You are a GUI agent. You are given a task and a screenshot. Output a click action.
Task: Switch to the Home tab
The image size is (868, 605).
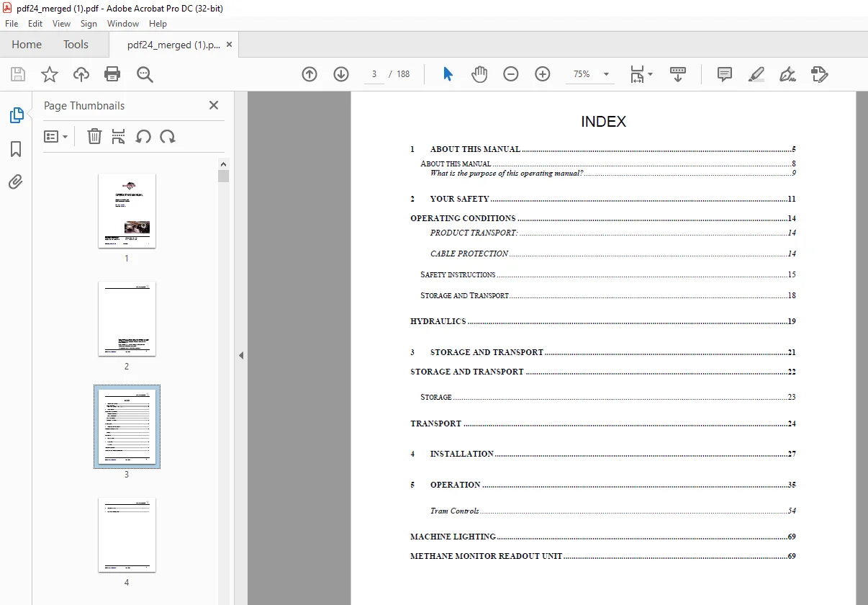(x=27, y=45)
